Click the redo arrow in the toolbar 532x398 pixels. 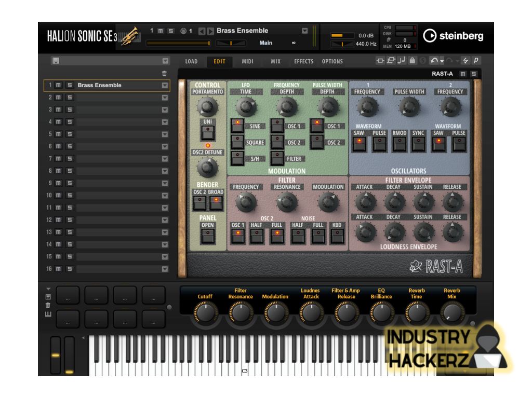449,61
